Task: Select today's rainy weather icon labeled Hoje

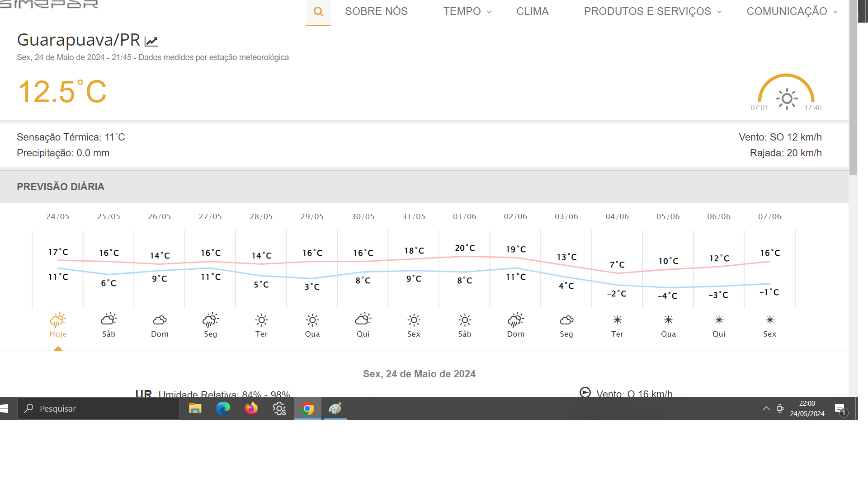Action: coord(58,320)
